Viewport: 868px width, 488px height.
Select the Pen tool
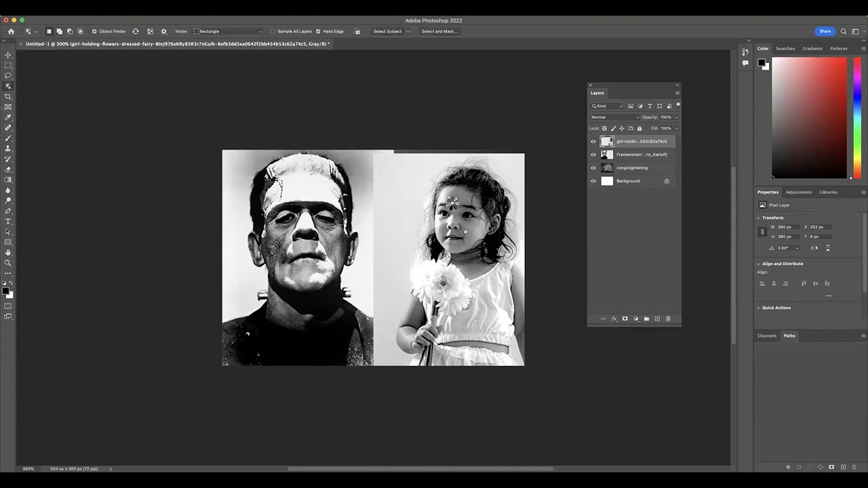coord(8,211)
